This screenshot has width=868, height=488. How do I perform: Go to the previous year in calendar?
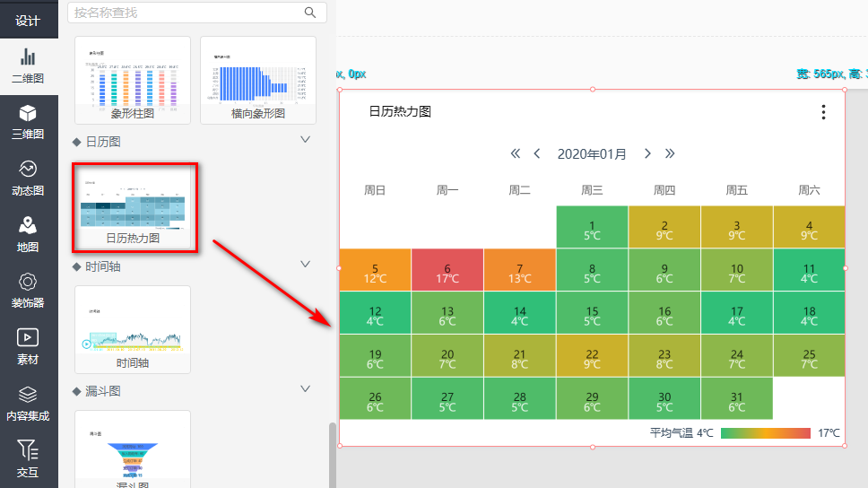(516, 153)
